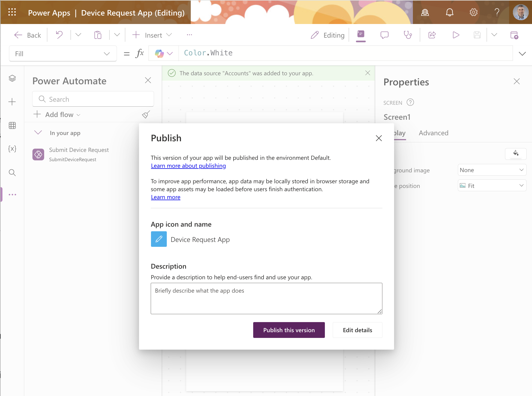Click the clear brush icon beside Add flow
This screenshot has height=396, width=532.
click(146, 115)
